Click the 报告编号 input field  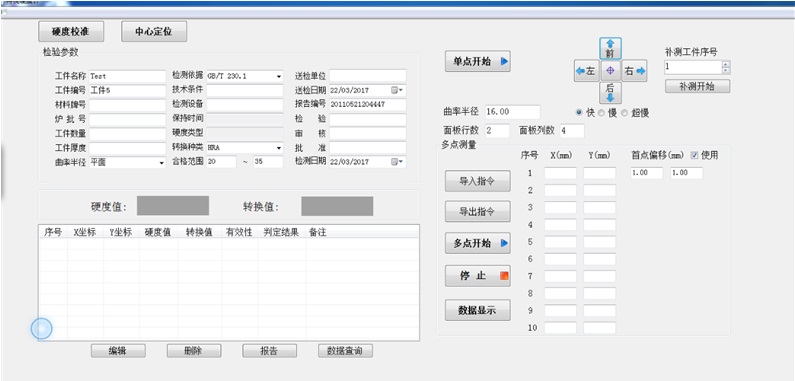click(x=368, y=105)
